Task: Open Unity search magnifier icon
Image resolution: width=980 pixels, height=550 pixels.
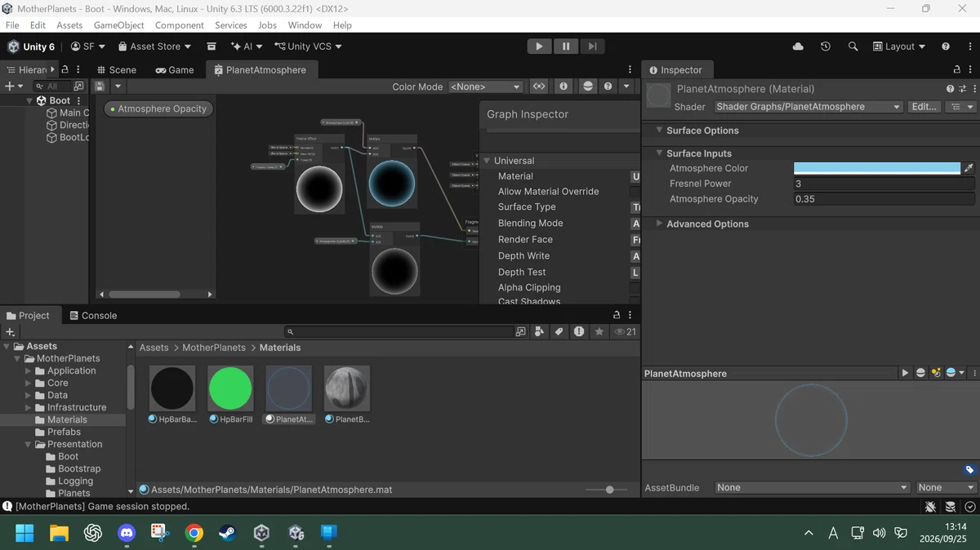Action: (853, 47)
